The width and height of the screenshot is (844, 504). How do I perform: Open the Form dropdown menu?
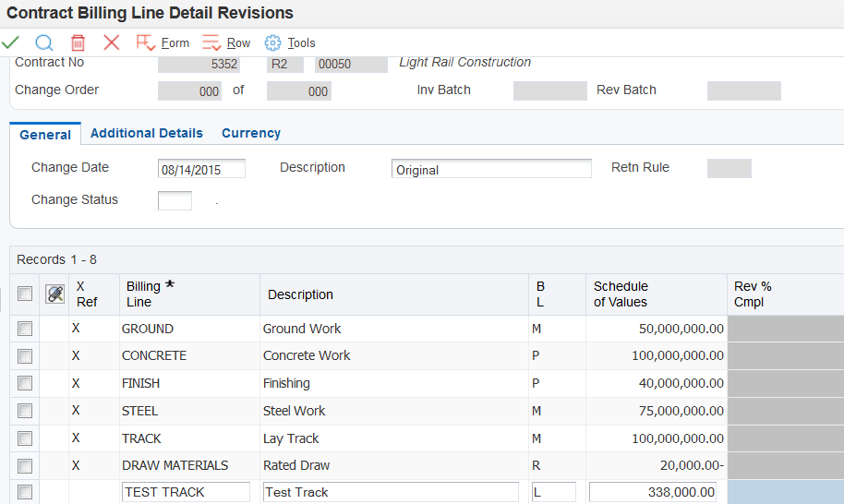click(175, 42)
